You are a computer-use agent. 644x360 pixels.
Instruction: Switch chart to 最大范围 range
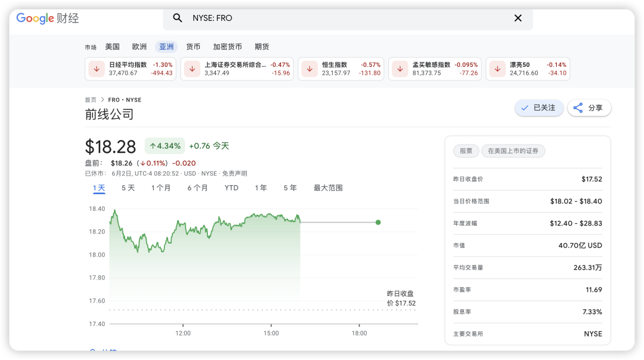[328, 188]
